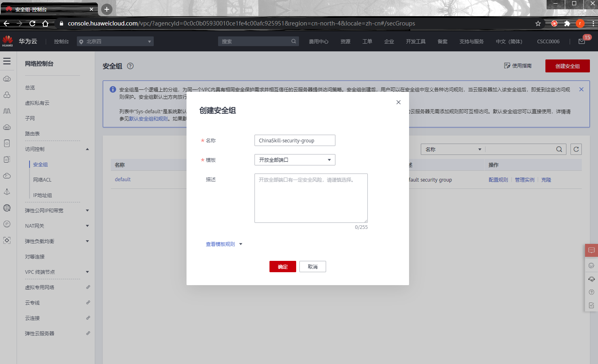Open 虚拟私有云 in sidebar

37,103
